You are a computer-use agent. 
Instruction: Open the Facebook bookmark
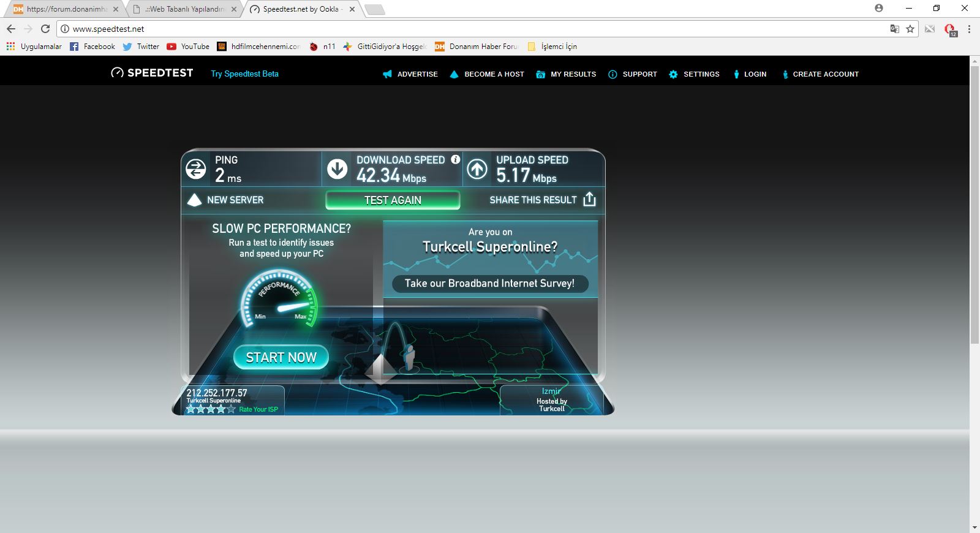[92, 47]
